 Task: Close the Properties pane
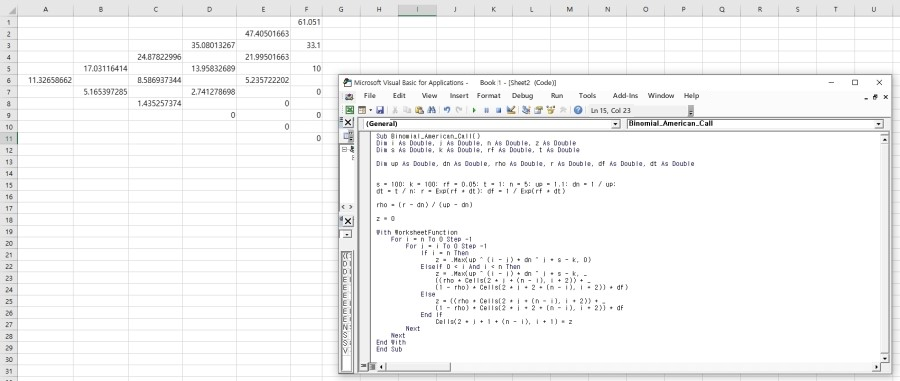point(347,221)
